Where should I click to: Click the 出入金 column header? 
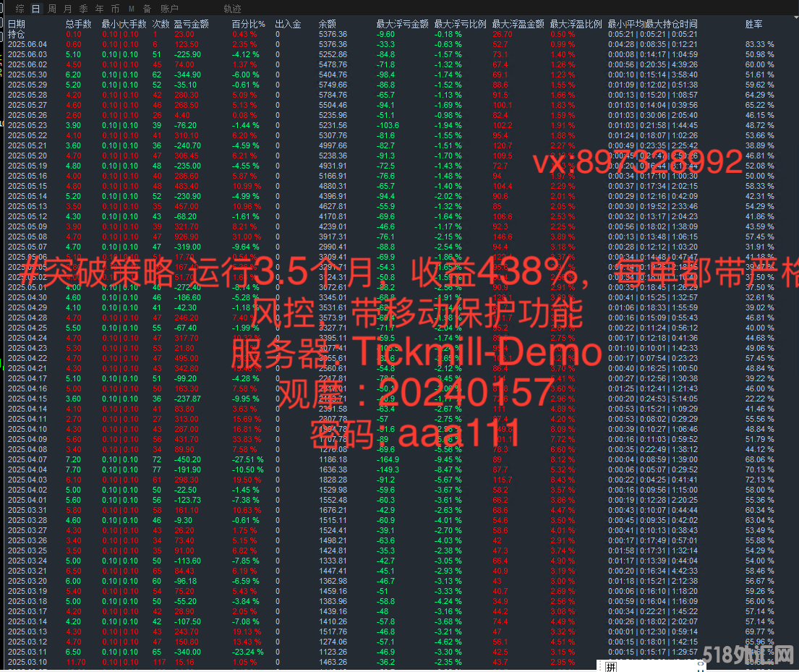[288, 24]
